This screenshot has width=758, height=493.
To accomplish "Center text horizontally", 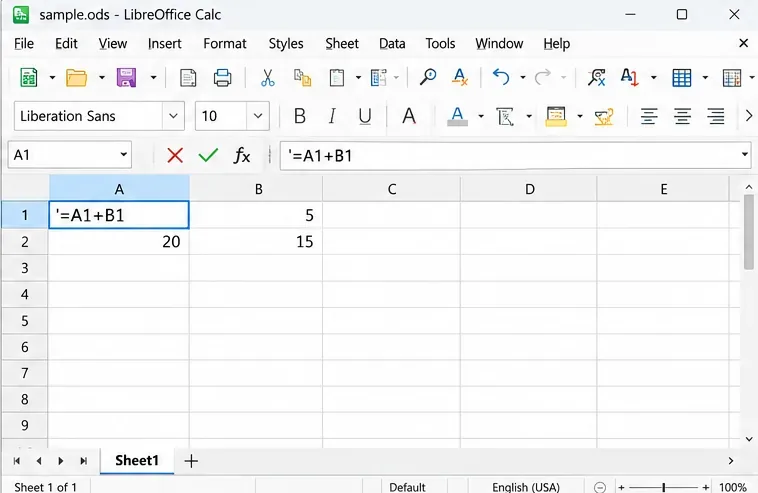I will pos(682,116).
